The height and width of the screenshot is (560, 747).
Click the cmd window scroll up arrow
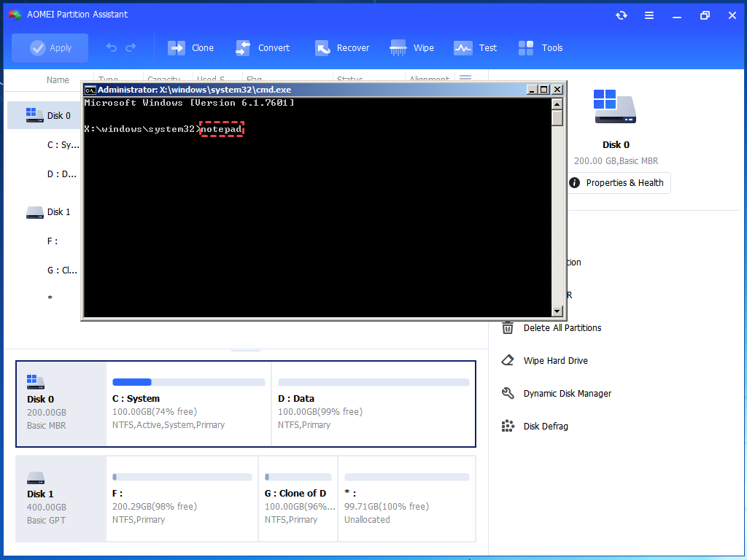(557, 104)
